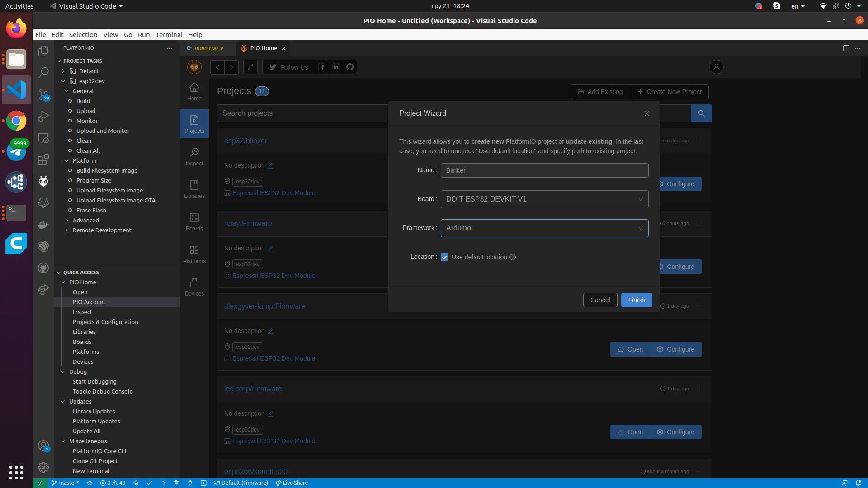Viewport: 868px width, 488px height.
Task: Configure the led-strip/Firmware project
Action: click(675, 432)
